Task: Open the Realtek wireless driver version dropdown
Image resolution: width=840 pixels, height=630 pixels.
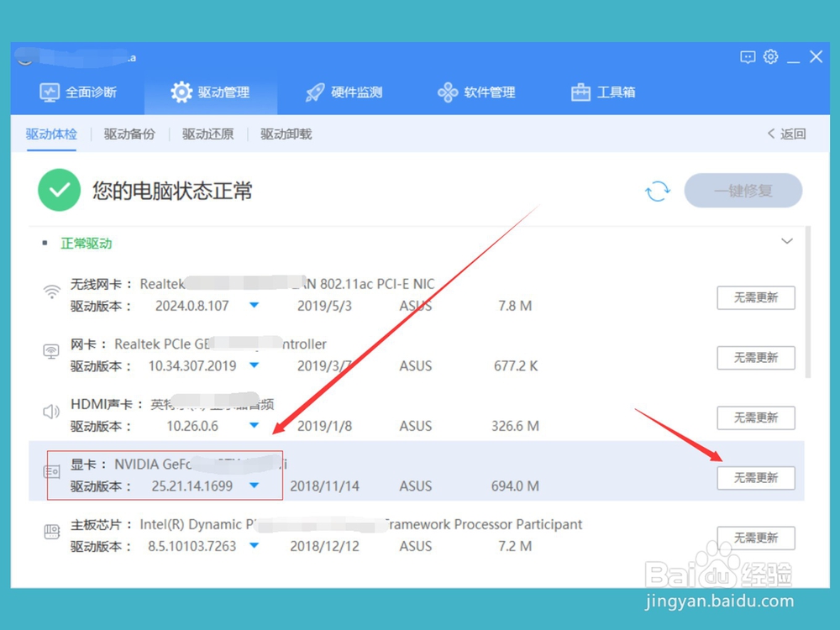Action: pos(255,307)
